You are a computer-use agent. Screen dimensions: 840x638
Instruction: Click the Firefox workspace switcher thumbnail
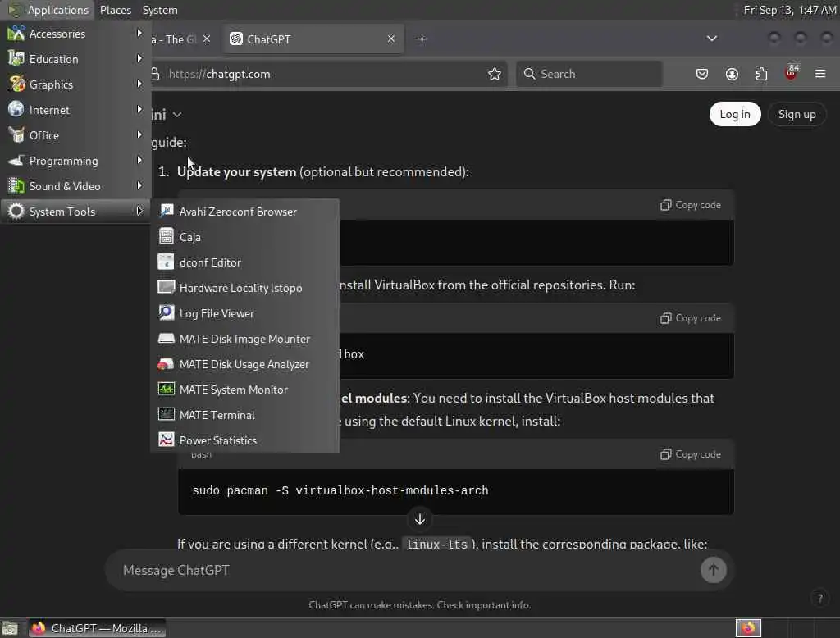click(748, 628)
